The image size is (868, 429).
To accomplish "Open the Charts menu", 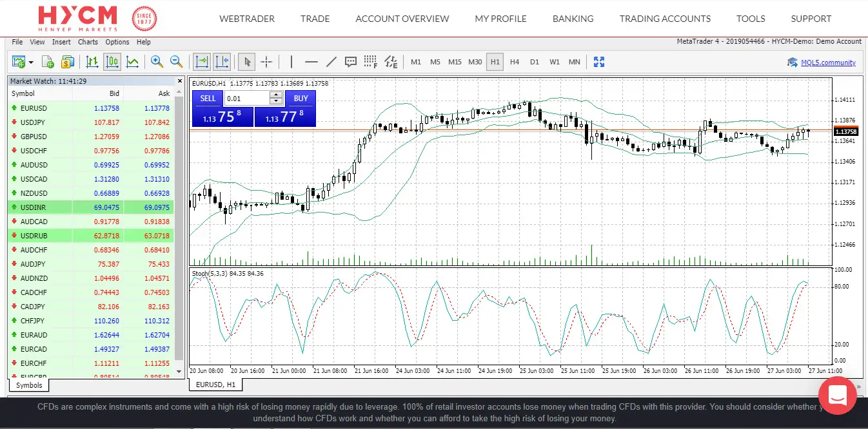I will coord(88,42).
